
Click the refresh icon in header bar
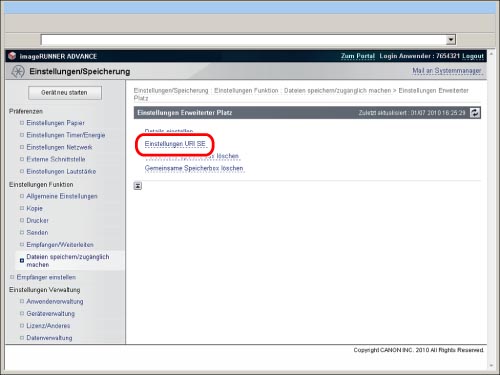click(x=475, y=113)
